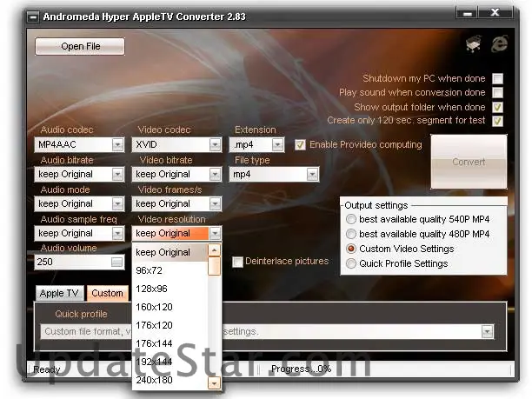The width and height of the screenshot is (532, 399).
Task: Switch to the Apple TV tab
Action: 59,293
